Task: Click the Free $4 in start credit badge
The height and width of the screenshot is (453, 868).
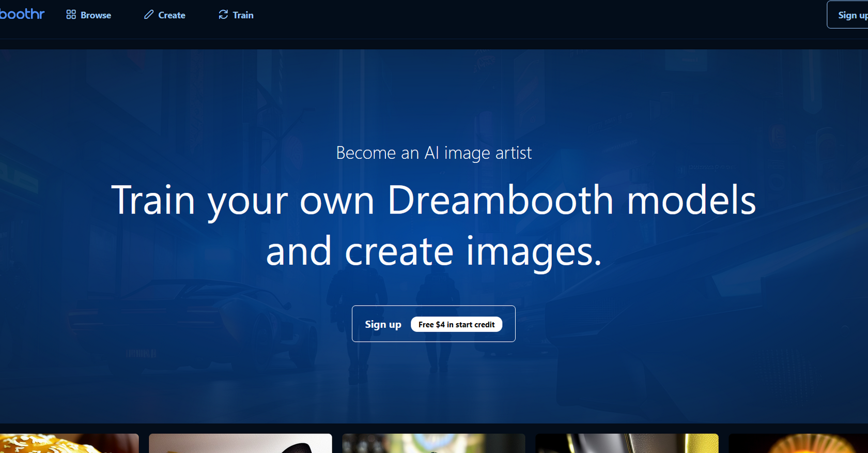Action: coord(456,324)
